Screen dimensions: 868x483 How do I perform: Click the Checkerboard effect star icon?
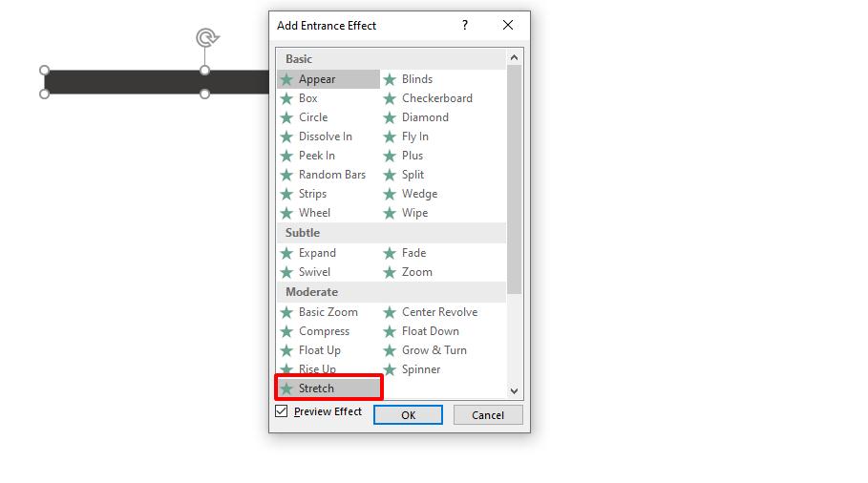click(x=390, y=98)
